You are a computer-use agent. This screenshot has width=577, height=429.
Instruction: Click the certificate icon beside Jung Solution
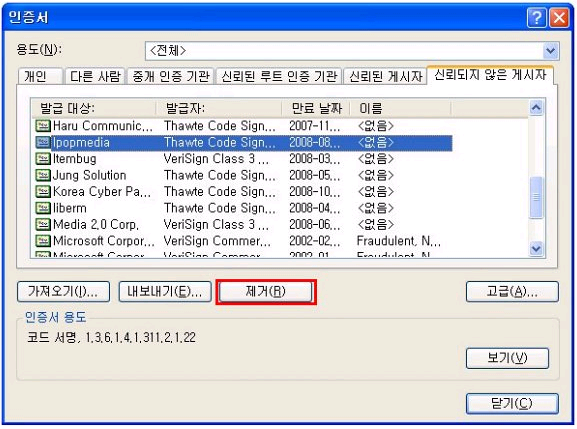click(43, 175)
